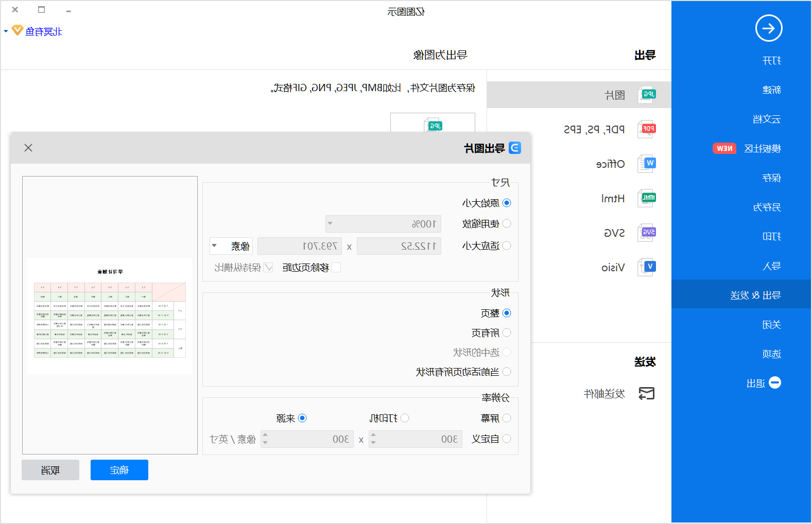812x524 pixels.
Task: Select the 当前活动页所有形状 radio button
Action: 507,372
